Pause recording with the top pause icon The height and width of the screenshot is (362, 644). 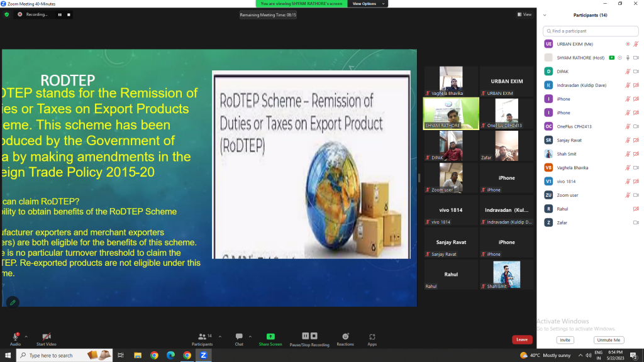60,14
